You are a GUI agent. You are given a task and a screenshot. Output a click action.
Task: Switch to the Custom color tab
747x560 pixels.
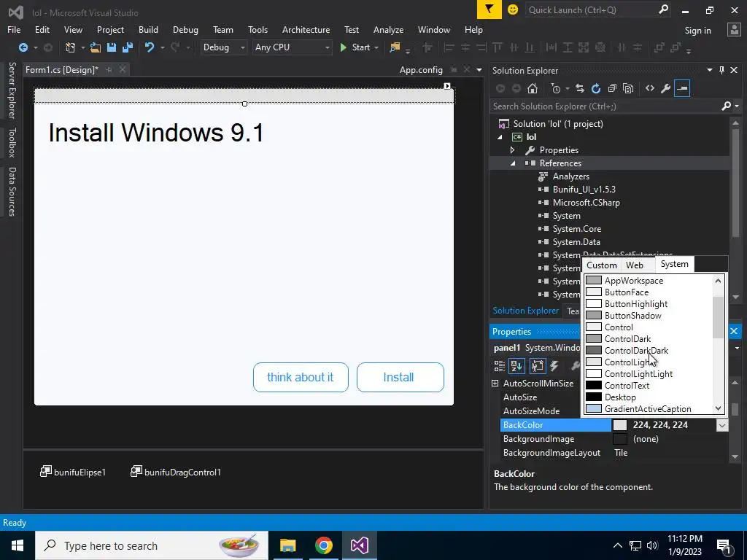(x=602, y=265)
